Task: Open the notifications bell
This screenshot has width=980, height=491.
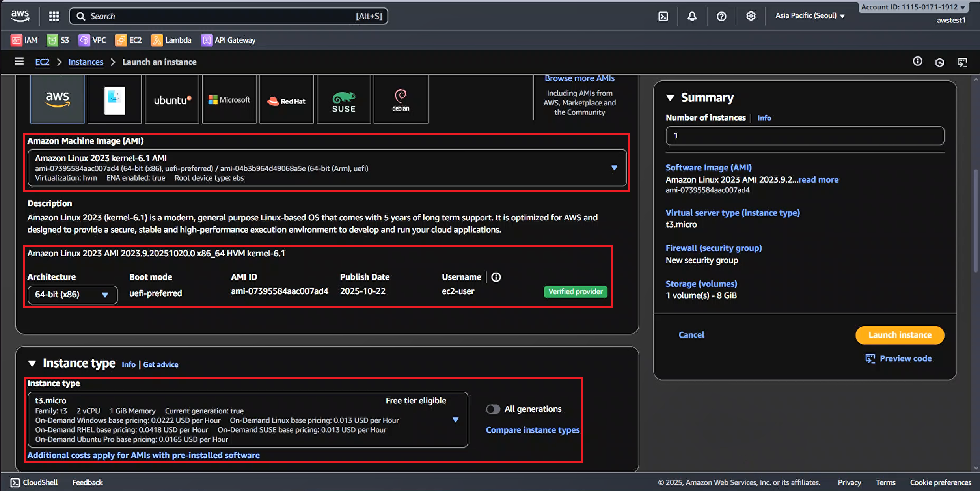Action: tap(692, 16)
